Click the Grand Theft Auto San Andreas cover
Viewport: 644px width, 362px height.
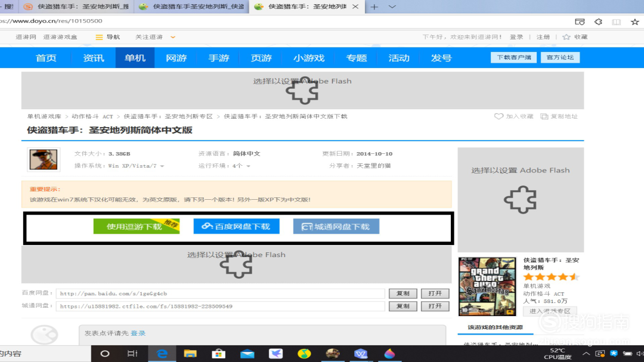487,286
